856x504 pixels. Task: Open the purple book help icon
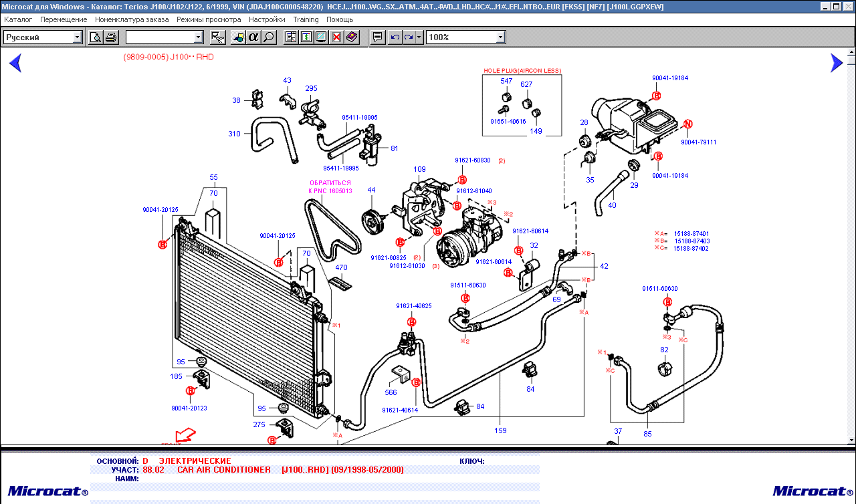click(x=352, y=37)
